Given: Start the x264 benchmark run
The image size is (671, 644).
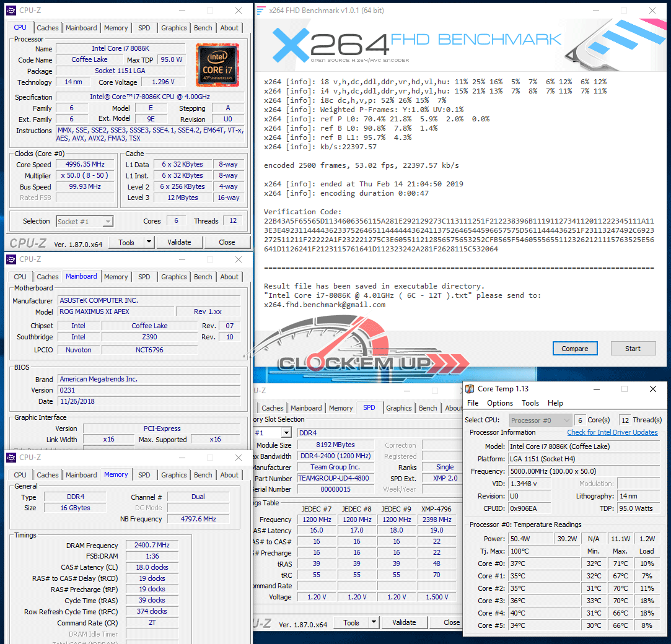Looking at the screenshot, I should pos(633,349).
